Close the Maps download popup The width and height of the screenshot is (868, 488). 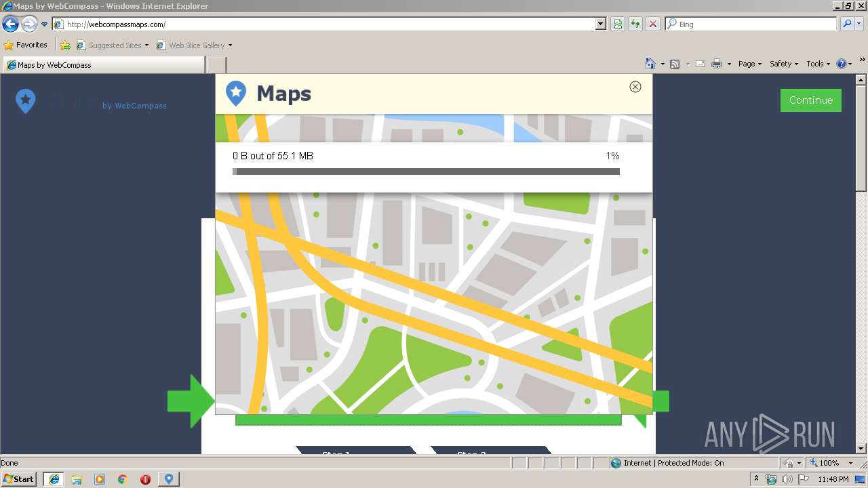(x=635, y=87)
